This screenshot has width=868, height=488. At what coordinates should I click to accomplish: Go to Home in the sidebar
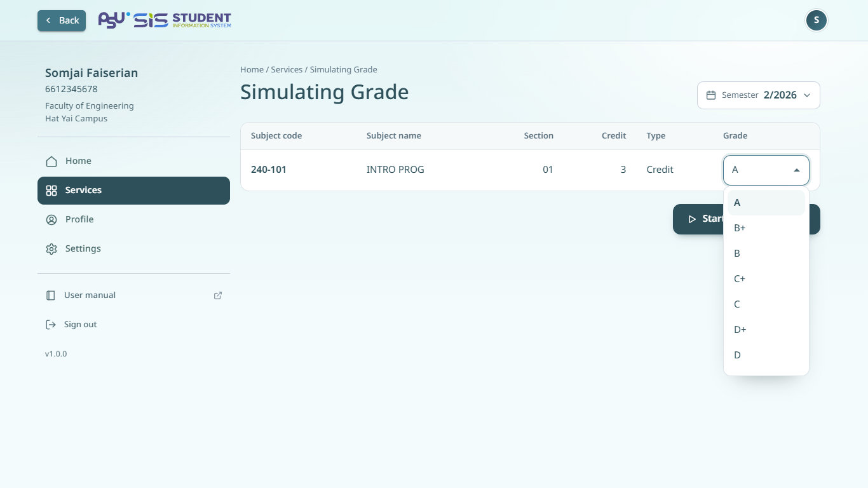pos(133,161)
